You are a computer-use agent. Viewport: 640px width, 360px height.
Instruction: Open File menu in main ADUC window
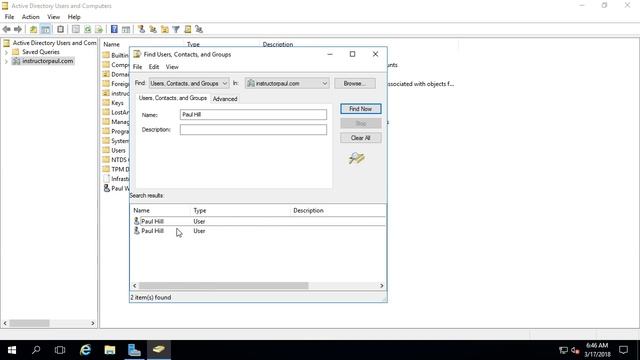(9, 17)
